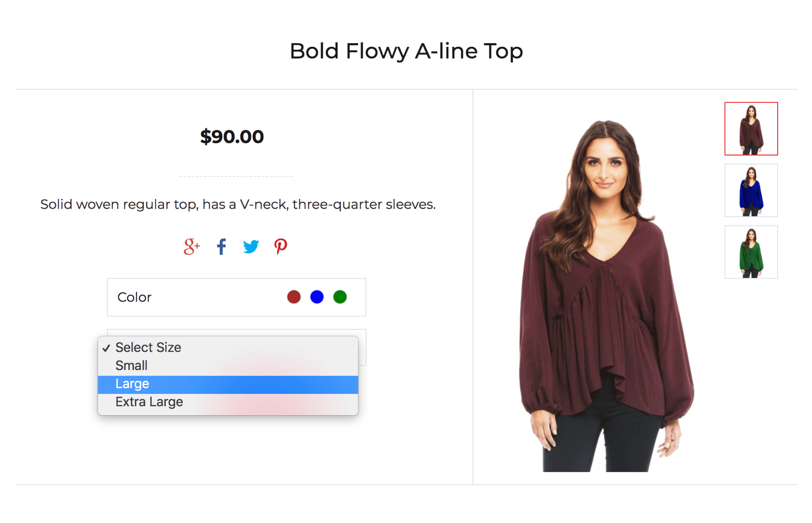Click the "Color" option label
812x523 pixels.
134,297
